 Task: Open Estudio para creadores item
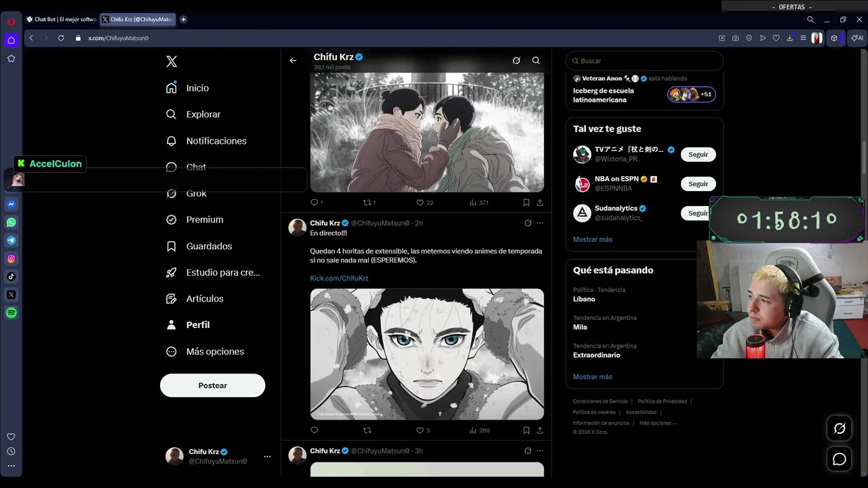(x=214, y=272)
